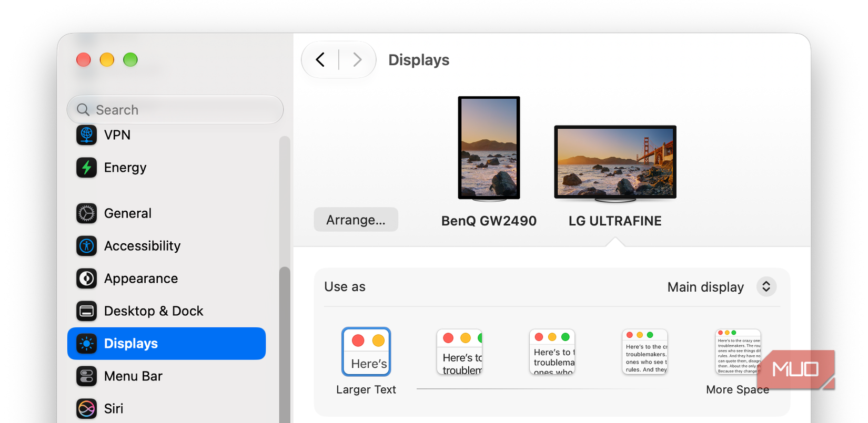
Task: Close the window with the red button
Action: pyautogui.click(x=84, y=60)
